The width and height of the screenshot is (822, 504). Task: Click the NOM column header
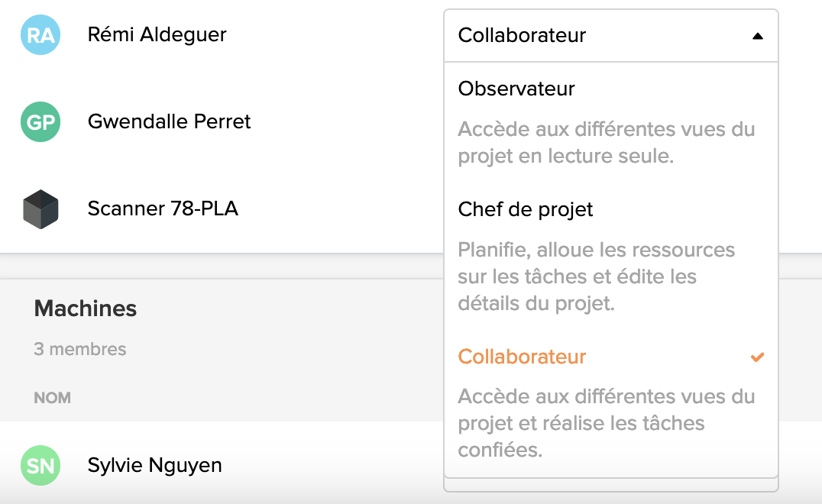53,398
